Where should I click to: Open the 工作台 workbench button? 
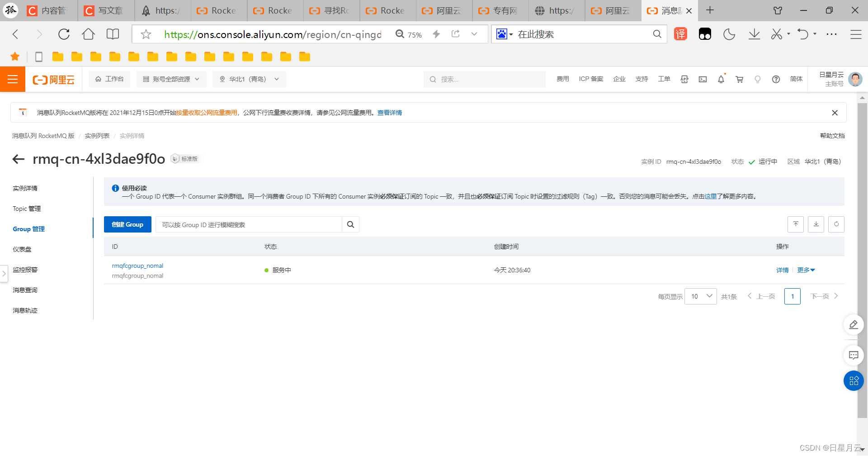109,79
